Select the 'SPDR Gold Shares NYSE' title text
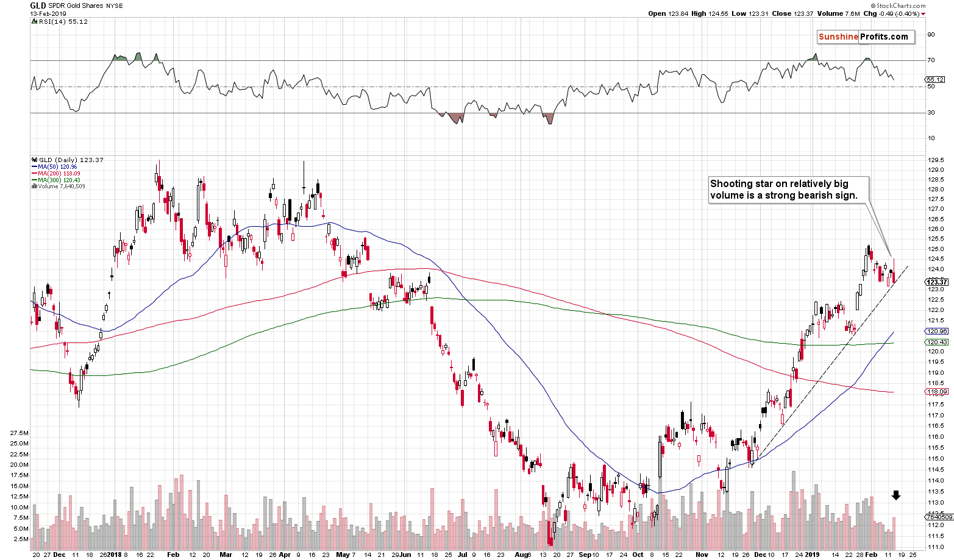The height and width of the screenshot is (560, 954). [85, 6]
